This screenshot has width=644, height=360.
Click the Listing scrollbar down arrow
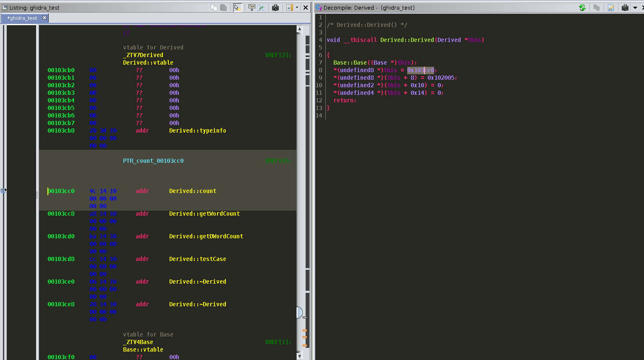click(299, 356)
